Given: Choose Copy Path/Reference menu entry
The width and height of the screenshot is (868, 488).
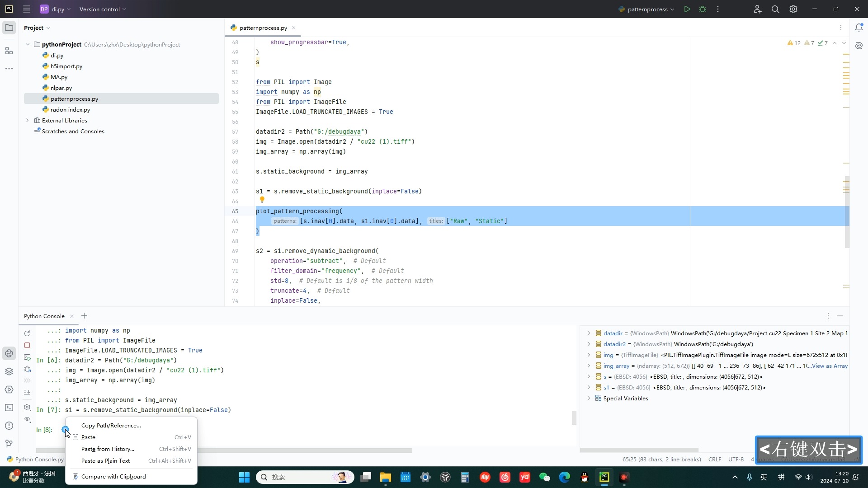Looking at the screenshot, I should pyautogui.click(x=131, y=425).
